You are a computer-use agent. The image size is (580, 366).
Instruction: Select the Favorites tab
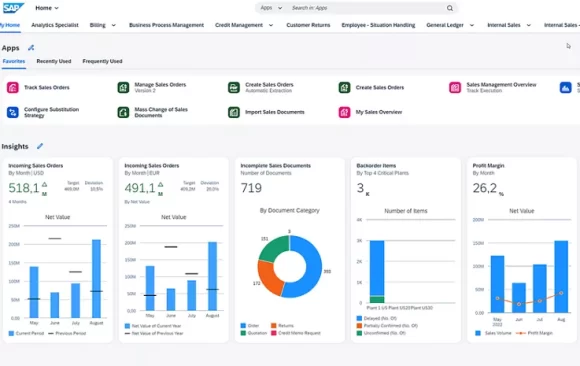coord(14,61)
